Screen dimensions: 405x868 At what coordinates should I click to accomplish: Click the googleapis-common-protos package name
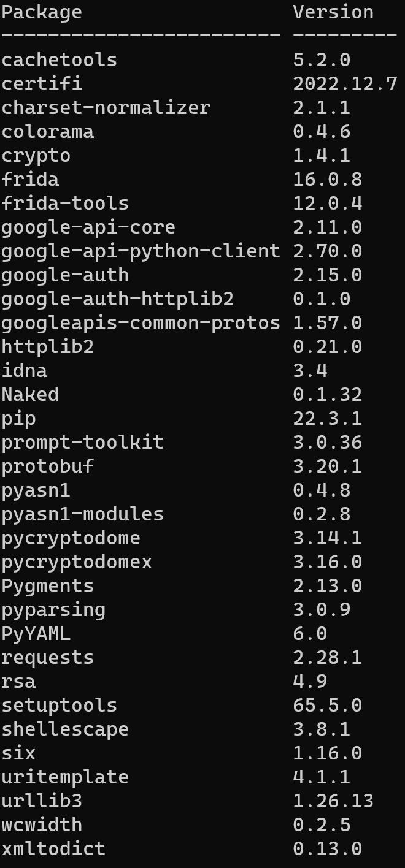click(x=141, y=322)
